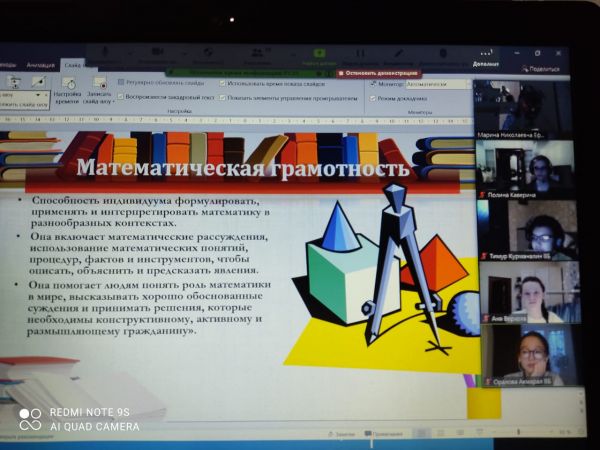Toggle the 'Использовать время показа слайдов' checkbox
The height and width of the screenshot is (450, 600).
(x=223, y=83)
